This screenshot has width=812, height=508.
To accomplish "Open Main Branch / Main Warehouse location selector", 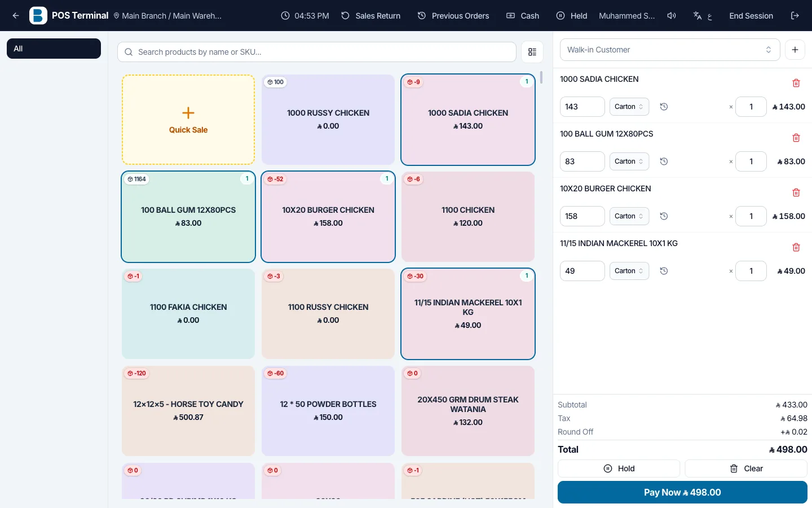I will click(x=167, y=16).
